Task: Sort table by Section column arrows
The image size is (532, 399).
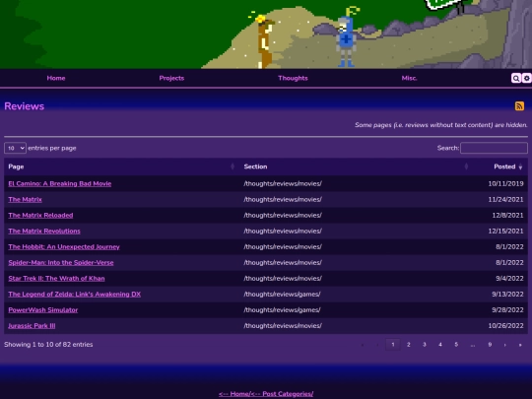Action: click(466, 166)
